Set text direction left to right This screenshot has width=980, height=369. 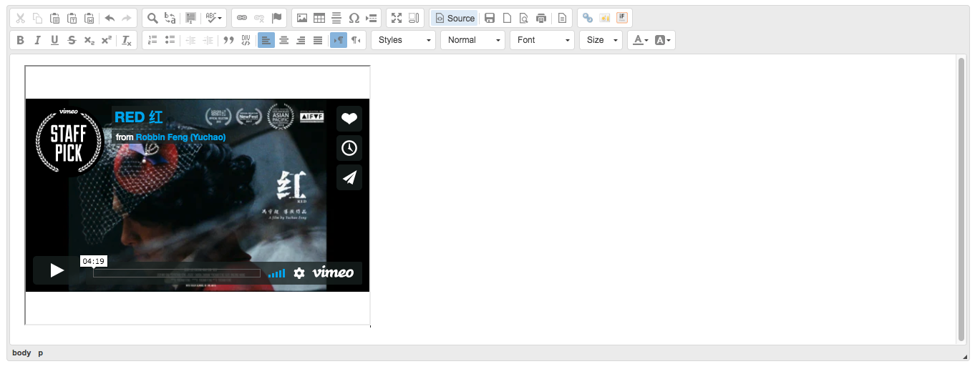click(339, 40)
